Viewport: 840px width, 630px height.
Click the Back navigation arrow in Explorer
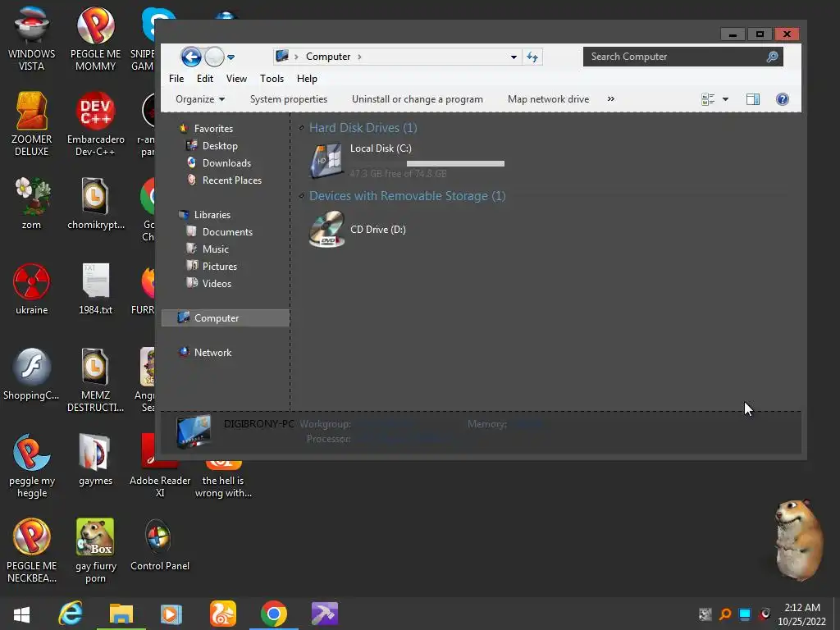190,57
